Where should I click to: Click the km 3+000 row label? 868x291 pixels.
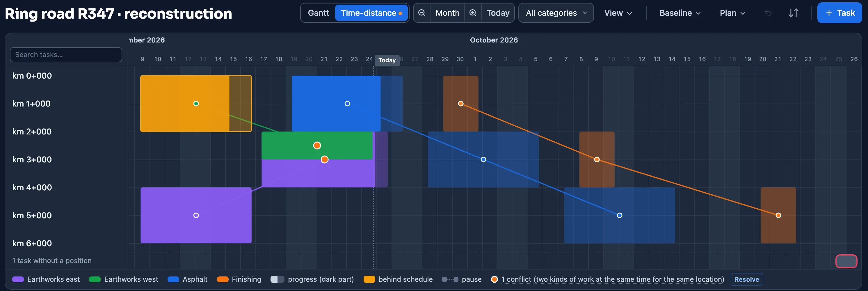click(x=32, y=159)
